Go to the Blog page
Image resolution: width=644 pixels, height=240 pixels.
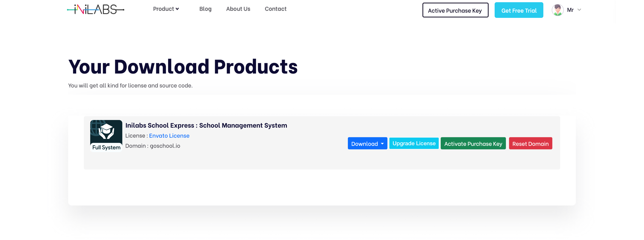pyautogui.click(x=205, y=9)
